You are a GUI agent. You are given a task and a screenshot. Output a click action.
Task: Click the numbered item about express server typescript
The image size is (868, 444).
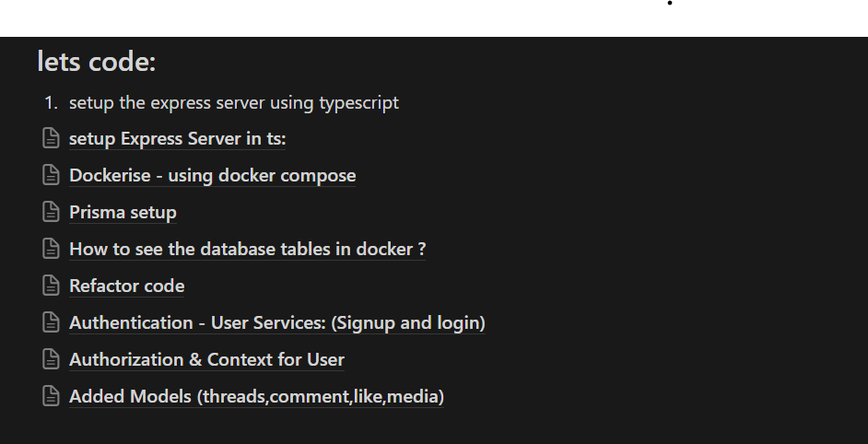tap(234, 103)
